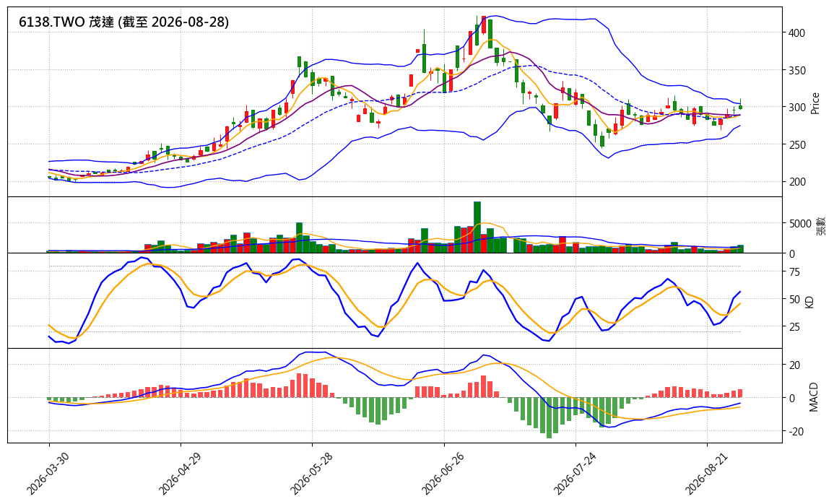Click the KD axis value 75

[x=794, y=272]
